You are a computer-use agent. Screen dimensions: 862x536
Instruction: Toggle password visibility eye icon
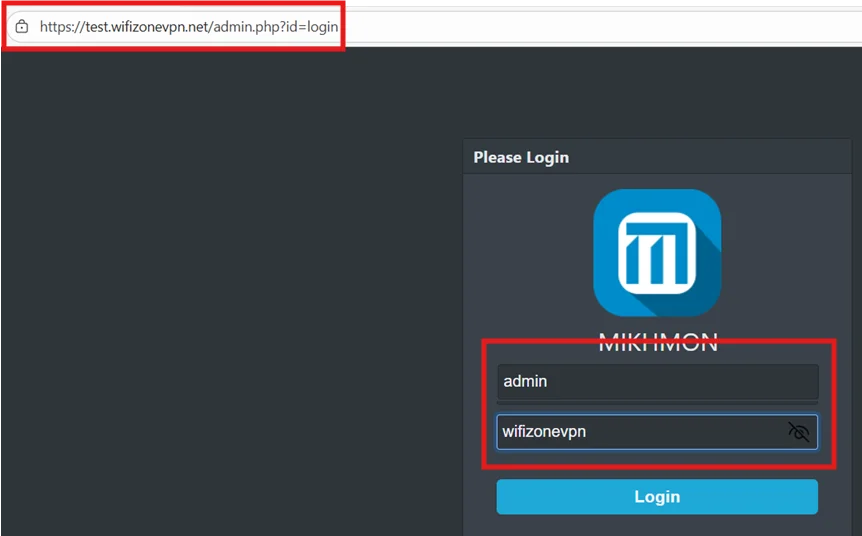[x=799, y=432]
